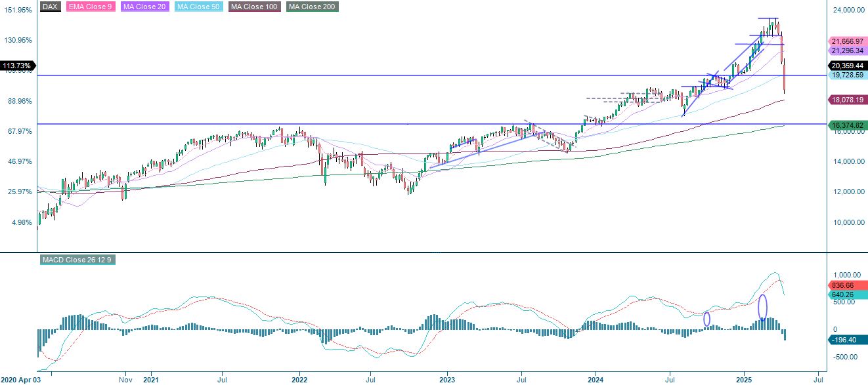Select the MACD Close 26 12 9 label
Viewport: 868px width, 385px height.
[79, 259]
